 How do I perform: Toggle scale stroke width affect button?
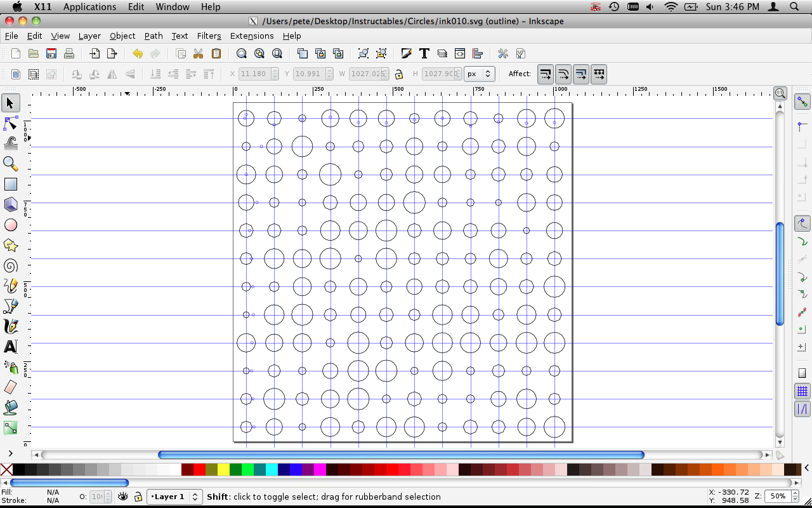point(546,74)
